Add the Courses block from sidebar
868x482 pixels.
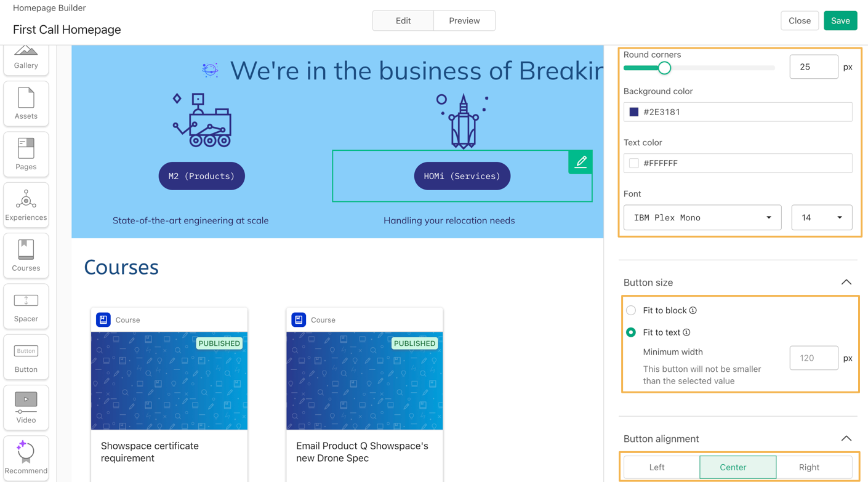point(26,255)
